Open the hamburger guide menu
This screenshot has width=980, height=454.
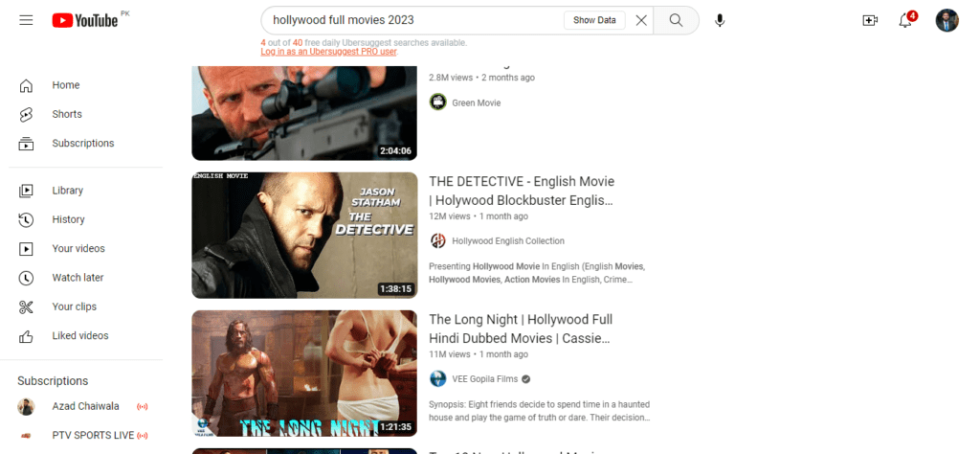[26, 20]
